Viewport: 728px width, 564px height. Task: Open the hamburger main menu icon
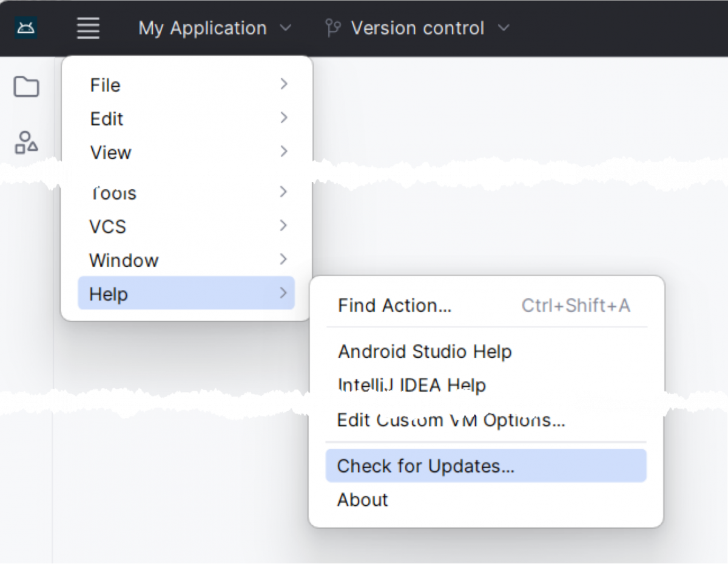click(x=87, y=27)
